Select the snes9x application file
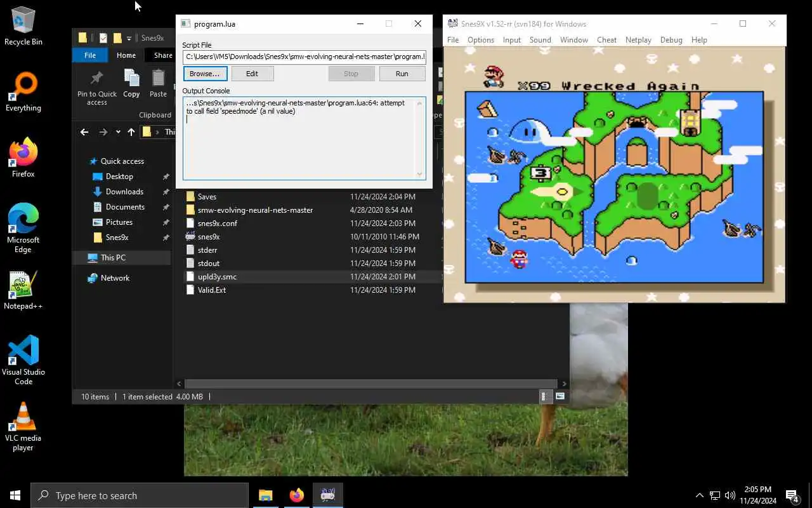This screenshot has width=812, height=508. point(209,237)
